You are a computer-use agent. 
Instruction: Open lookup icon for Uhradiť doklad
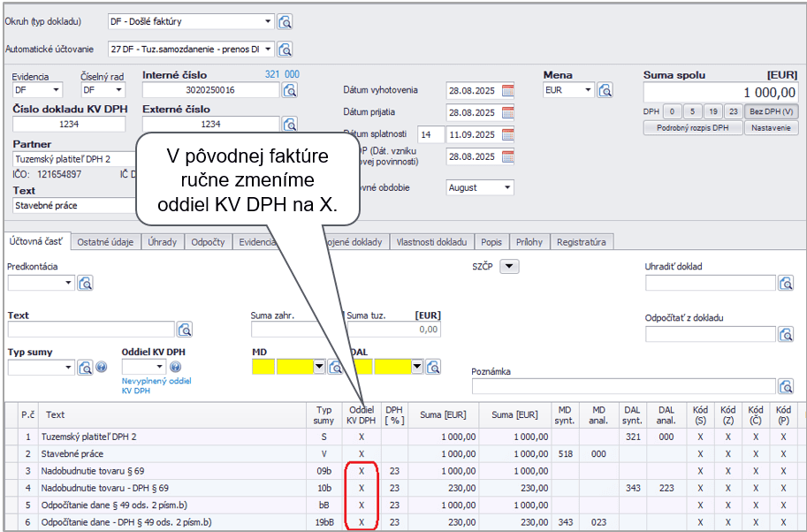tap(786, 283)
